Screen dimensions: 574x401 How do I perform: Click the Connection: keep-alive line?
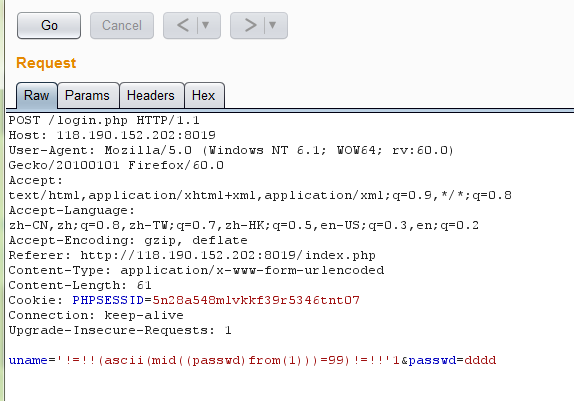click(96, 315)
